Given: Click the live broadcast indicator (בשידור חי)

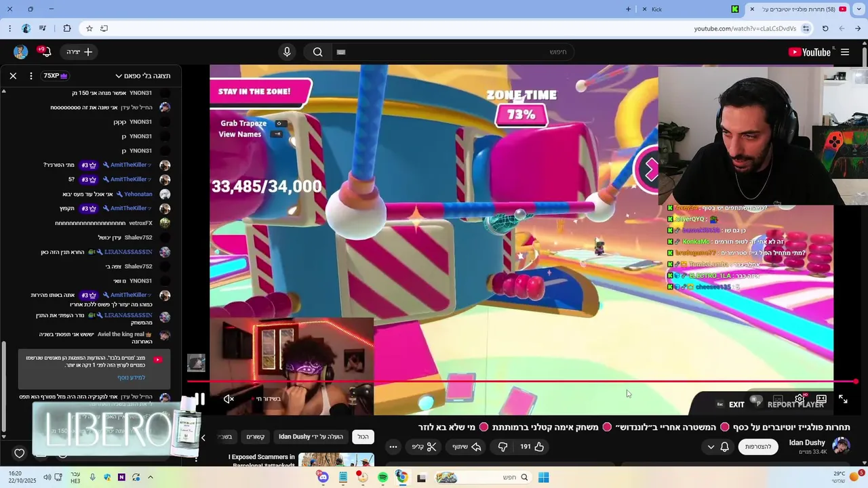Looking at the screenshot, I should coord(268,399).
